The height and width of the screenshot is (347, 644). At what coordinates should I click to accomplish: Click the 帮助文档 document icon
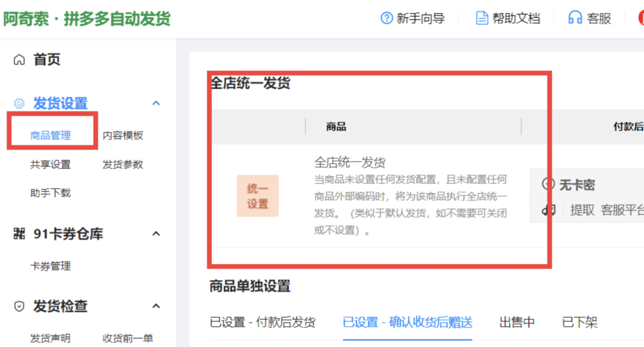(482, 18)
